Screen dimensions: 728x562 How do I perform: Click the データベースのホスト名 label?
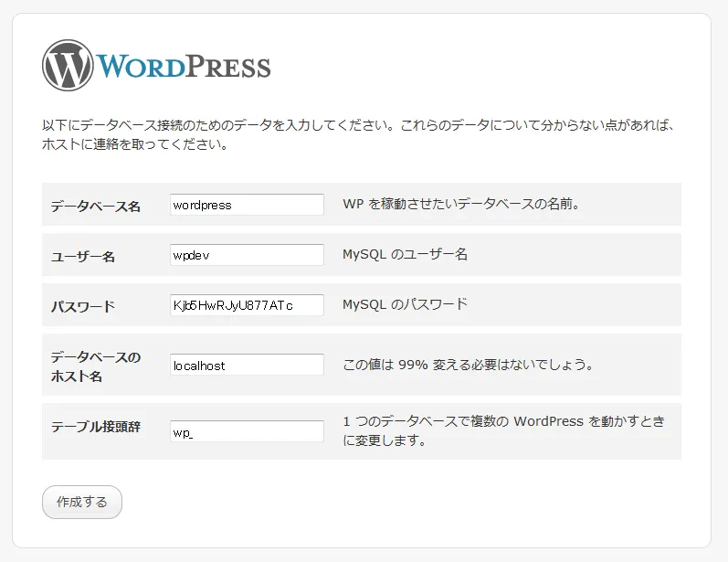(x=96, y=366)
